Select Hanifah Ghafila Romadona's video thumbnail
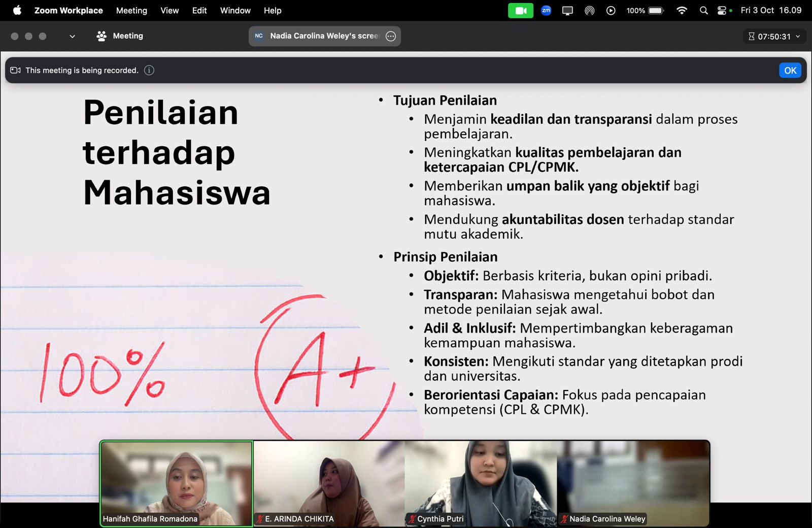The image size is (812, 528). coord(176,483)
